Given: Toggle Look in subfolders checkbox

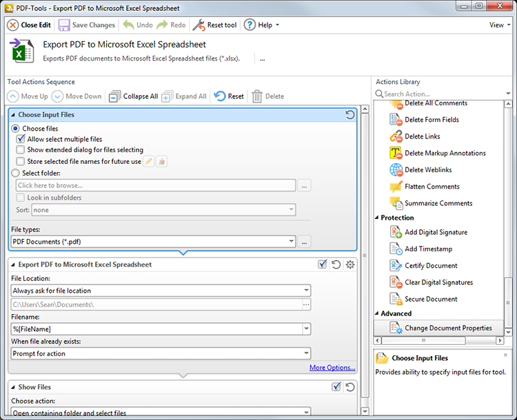Looking at the screenshot, I should coord(21,198).
